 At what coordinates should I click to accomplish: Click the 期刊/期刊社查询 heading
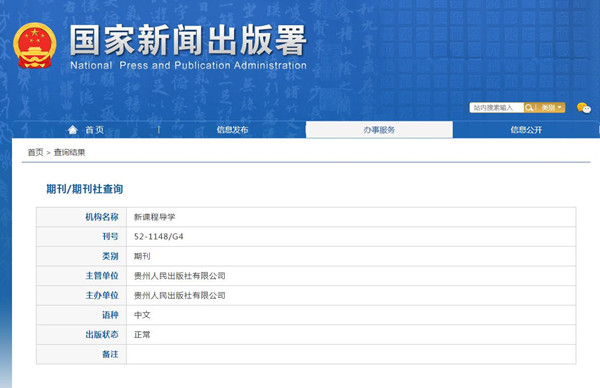85,189
